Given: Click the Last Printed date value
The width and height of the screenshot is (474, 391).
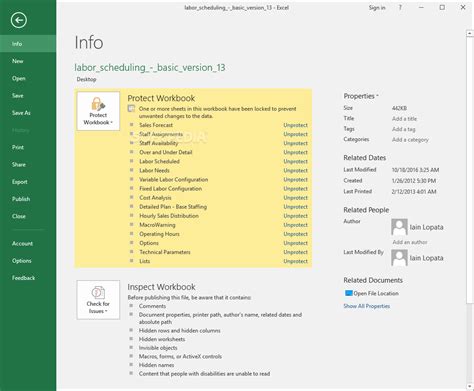Looking at the screenshot, I should click(x=414, y=192).
